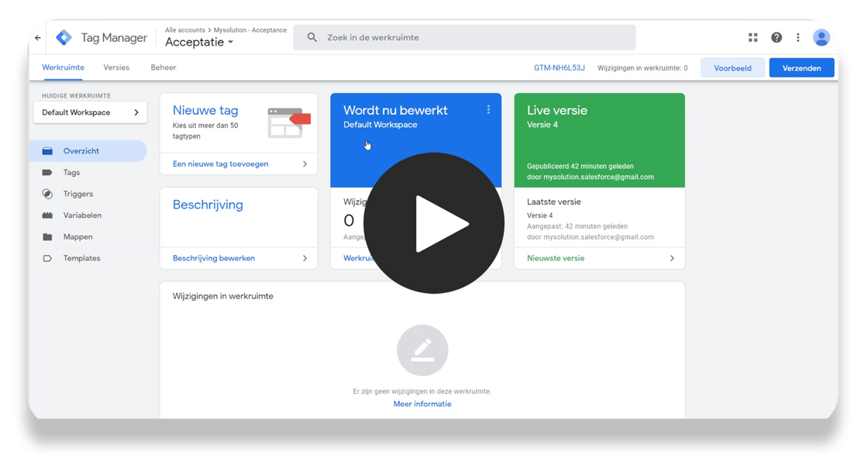The image size is (868, 472).
Task: Click the Wordt nu bewerkt card heading
Action: (395, 110)
